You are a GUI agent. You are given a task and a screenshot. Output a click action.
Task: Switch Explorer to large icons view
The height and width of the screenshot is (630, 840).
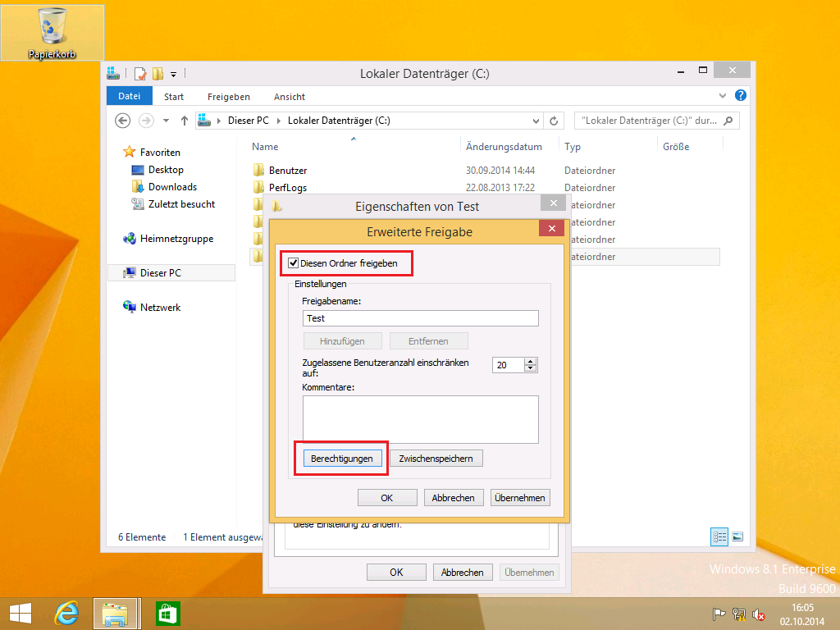(737, 536)
